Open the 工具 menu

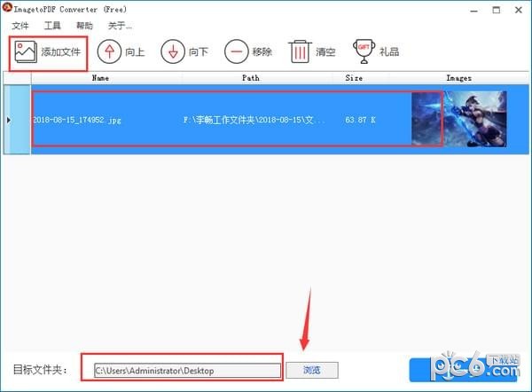coord(52,26)
